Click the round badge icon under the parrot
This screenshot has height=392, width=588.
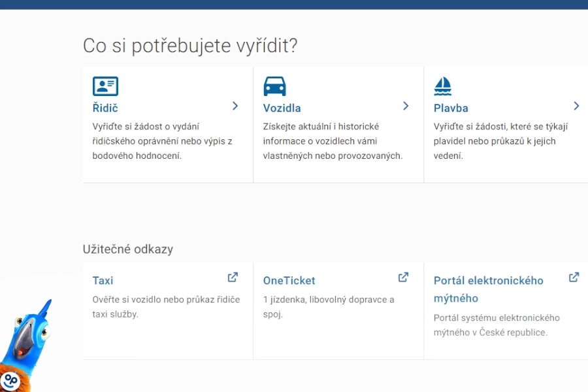[10, 380]
